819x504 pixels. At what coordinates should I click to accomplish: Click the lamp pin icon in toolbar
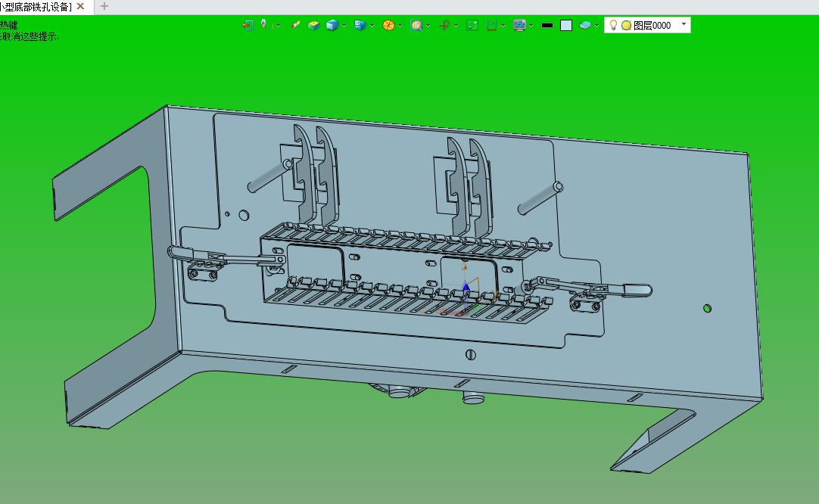pyautogui.click(x=263, y=24)
